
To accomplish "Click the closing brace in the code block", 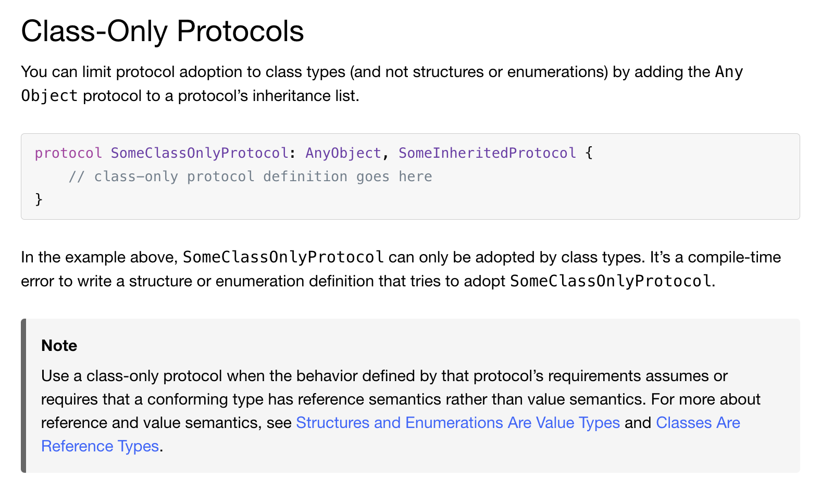I will [39, 199].
